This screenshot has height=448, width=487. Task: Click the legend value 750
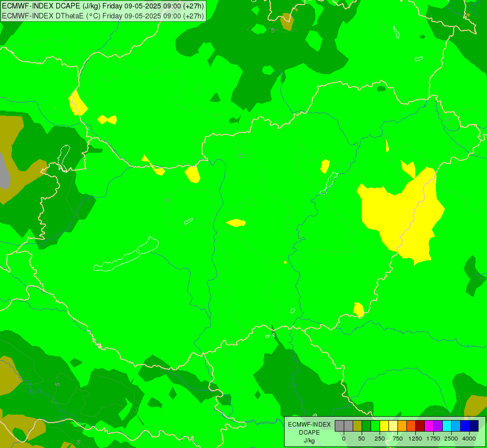coord(397,439)
